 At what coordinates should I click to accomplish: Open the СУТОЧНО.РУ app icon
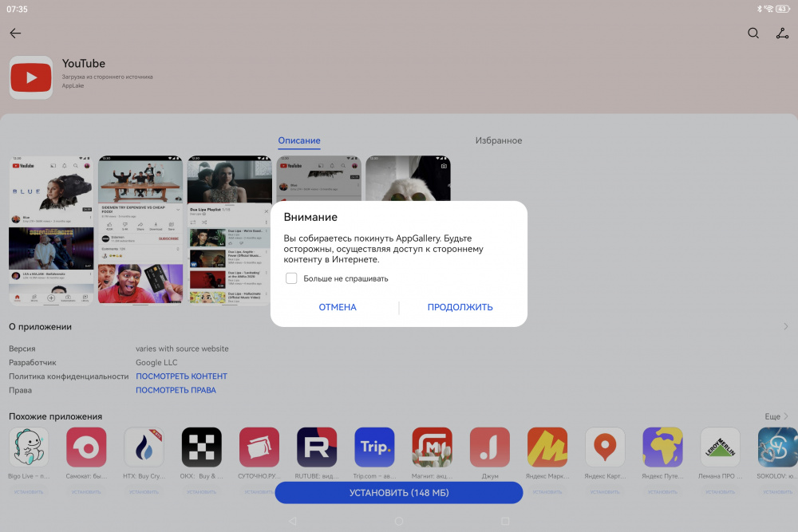259,447
